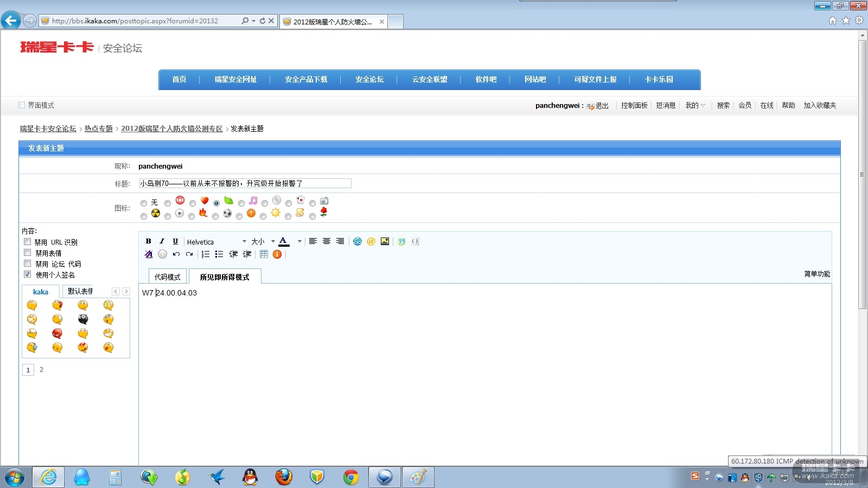The image size is (868, 488).
Task: Check the 禁用 论坛 代码 checkbox
Action: 27,264
